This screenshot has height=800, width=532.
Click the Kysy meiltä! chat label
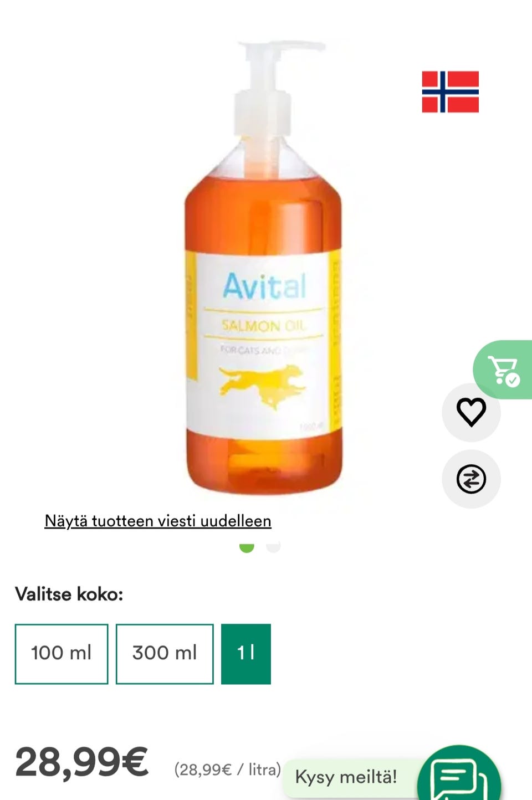pyautogui.click(x=346, y=777)
